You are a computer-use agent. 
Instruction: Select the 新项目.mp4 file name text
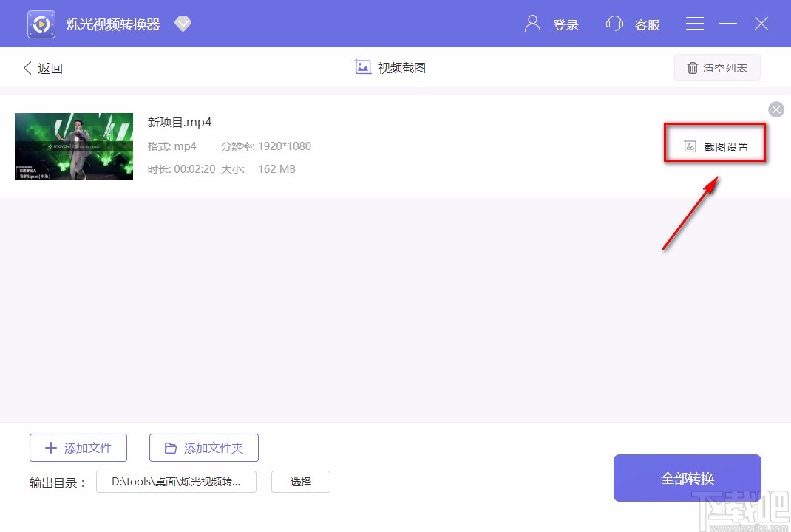tap(180, 121)
